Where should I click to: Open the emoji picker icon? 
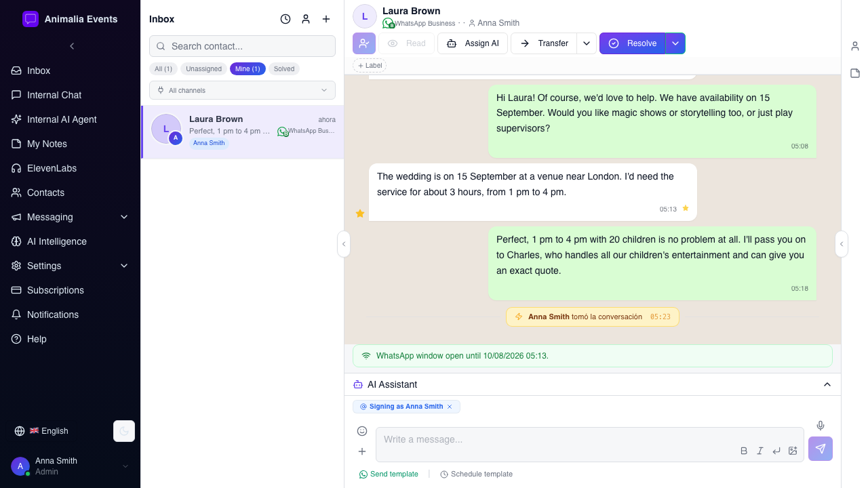tap(362, 431)
